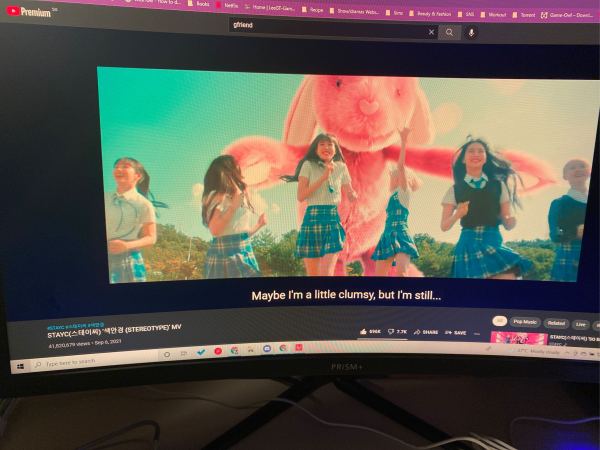Click the video player to pause
The image size is (600, 450).
tap(346, 176)
